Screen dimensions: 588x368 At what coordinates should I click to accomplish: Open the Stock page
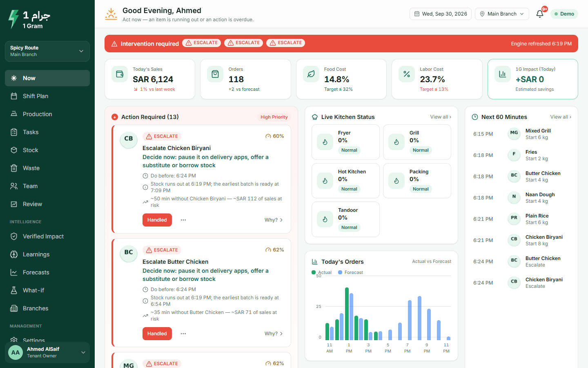coord(47,150)
